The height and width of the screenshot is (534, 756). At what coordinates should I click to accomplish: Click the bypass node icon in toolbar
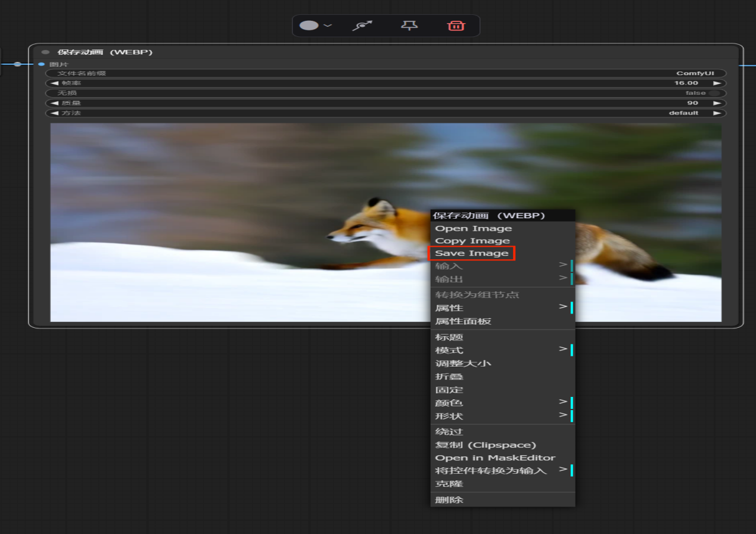[x=362, y=26]
